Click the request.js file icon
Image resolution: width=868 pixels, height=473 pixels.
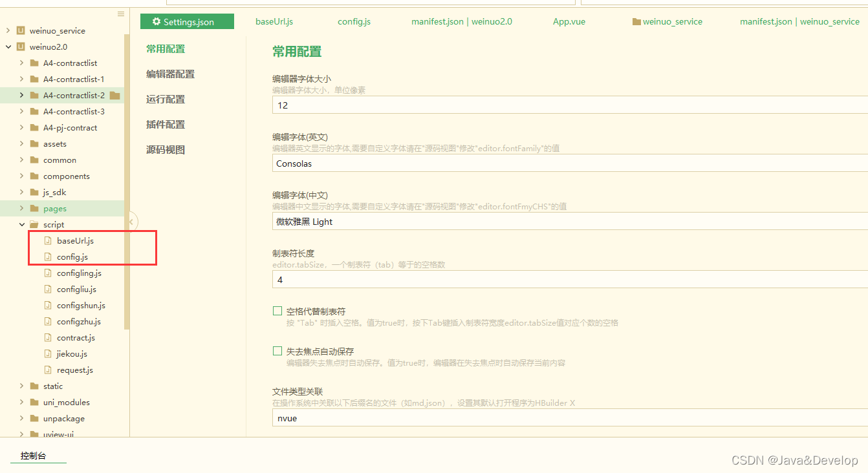pos(47,370)
